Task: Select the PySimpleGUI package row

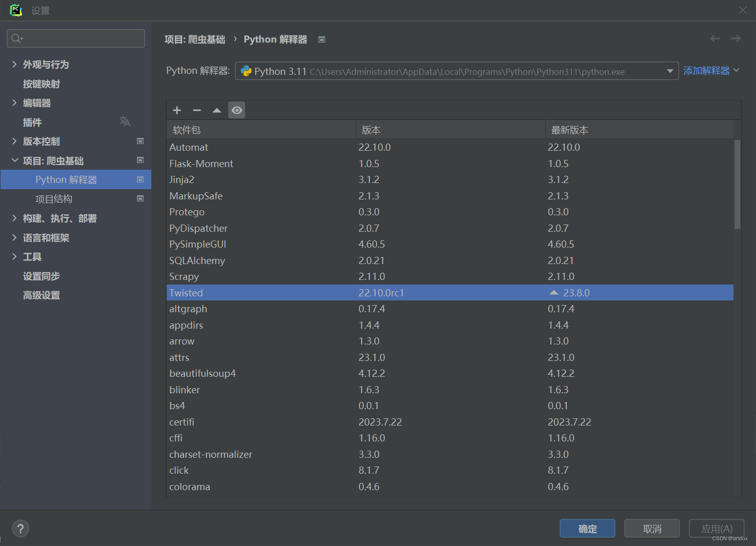Action: [x=450, y=244]
